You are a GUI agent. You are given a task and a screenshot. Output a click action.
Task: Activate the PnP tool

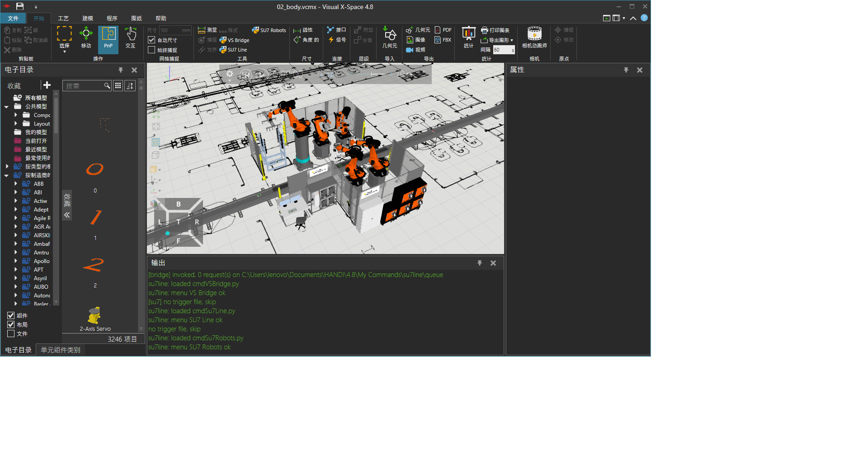pyautogui.click(x=108, y=39)
